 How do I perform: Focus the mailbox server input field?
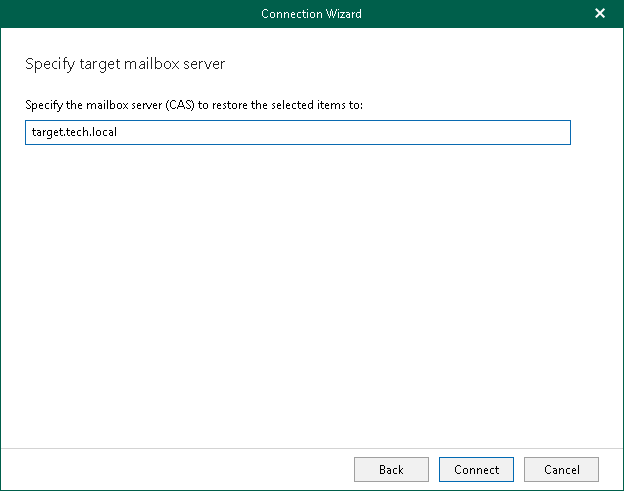tap(297, 132)
